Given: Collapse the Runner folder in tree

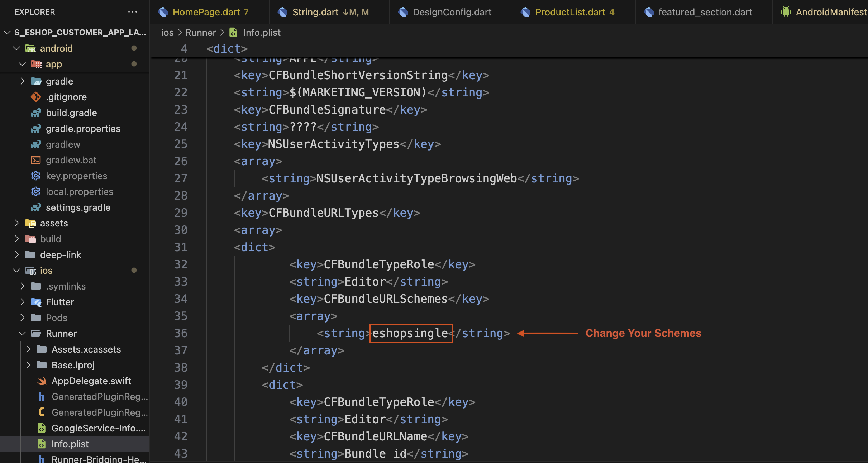Looking at the screenshot, I should point(22,333).
